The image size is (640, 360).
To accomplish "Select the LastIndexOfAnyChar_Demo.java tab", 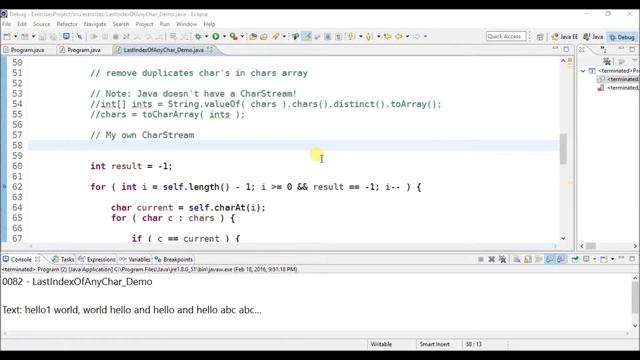I will (163, 50).
